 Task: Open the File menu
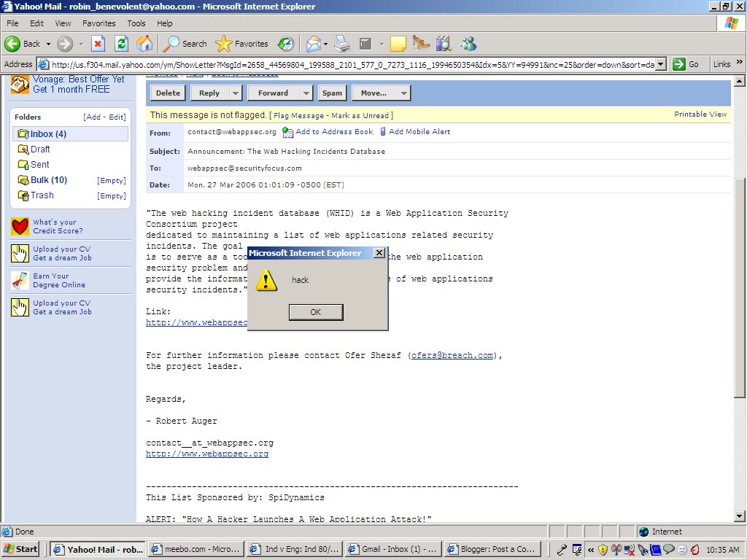(12, 23)
